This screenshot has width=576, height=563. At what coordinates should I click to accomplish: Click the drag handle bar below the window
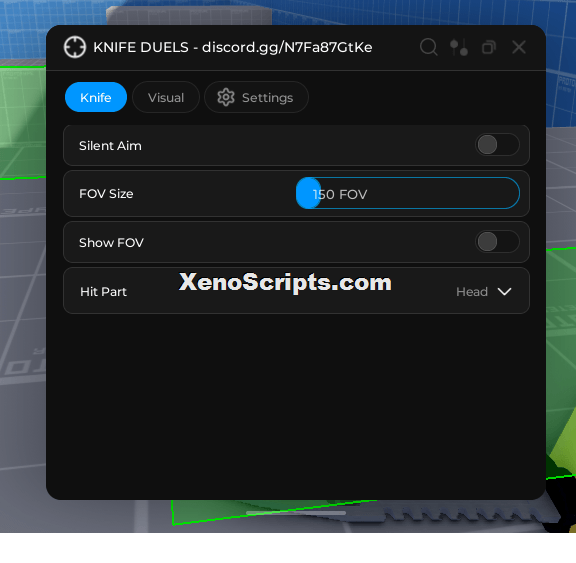coord(296,513)
